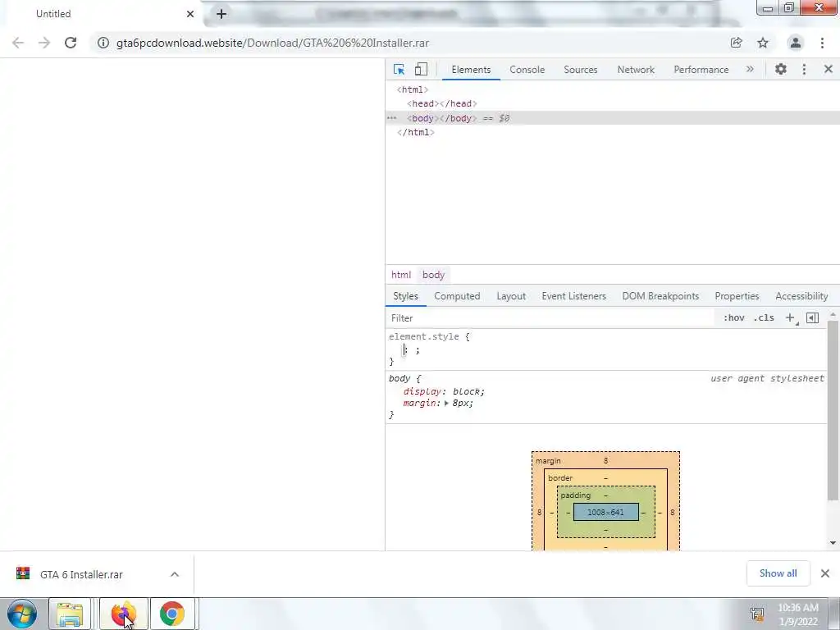Expand the margin shorthand property triangle
Viewport: 840px width, 630px height.
click(x=446, y=404)
